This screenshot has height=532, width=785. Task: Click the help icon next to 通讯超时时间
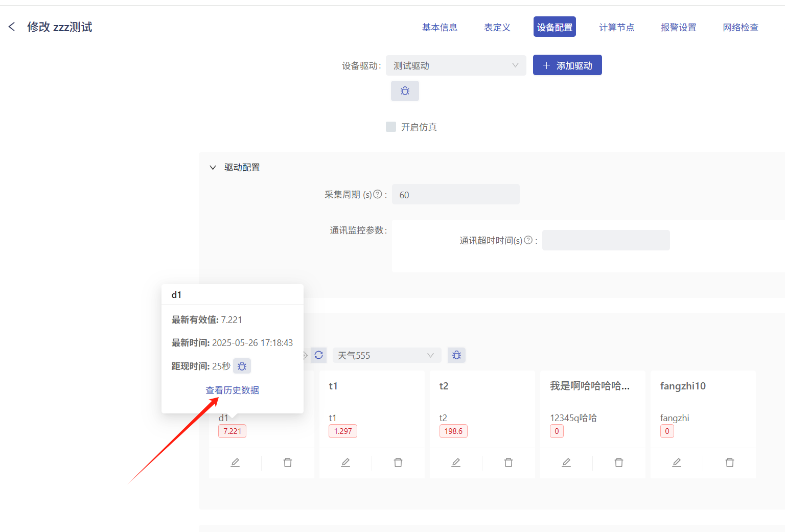(x=528, y=240)
